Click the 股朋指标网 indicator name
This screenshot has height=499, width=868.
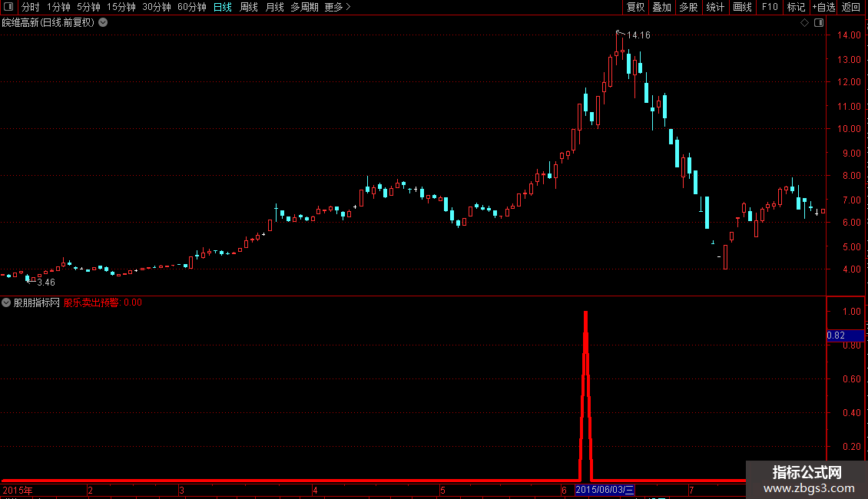37,302
